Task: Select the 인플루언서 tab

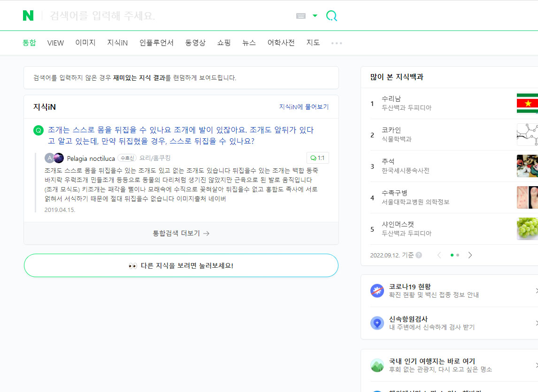Action: point(156,43)
